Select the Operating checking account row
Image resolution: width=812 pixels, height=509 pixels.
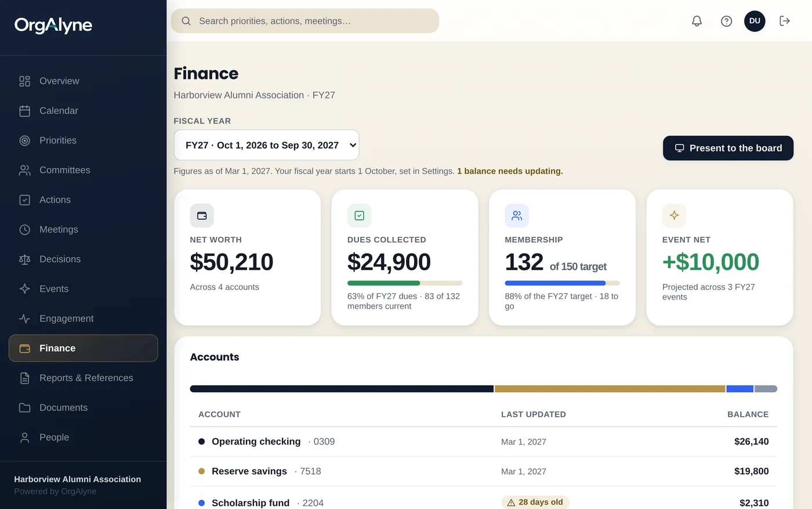483,442
